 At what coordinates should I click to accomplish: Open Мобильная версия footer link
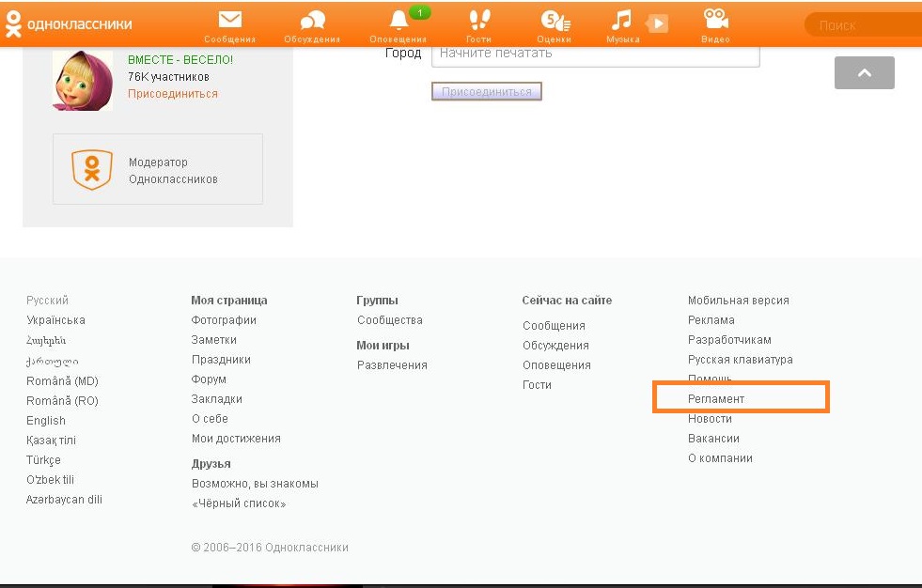coord(738,301)
